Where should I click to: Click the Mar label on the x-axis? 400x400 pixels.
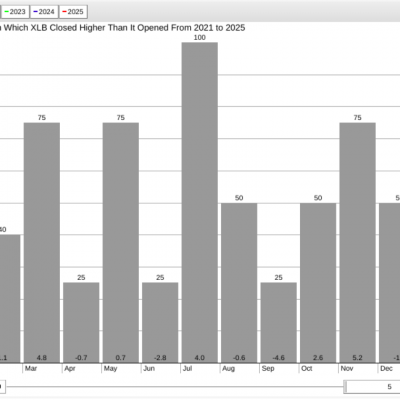(x=31, y=368)
